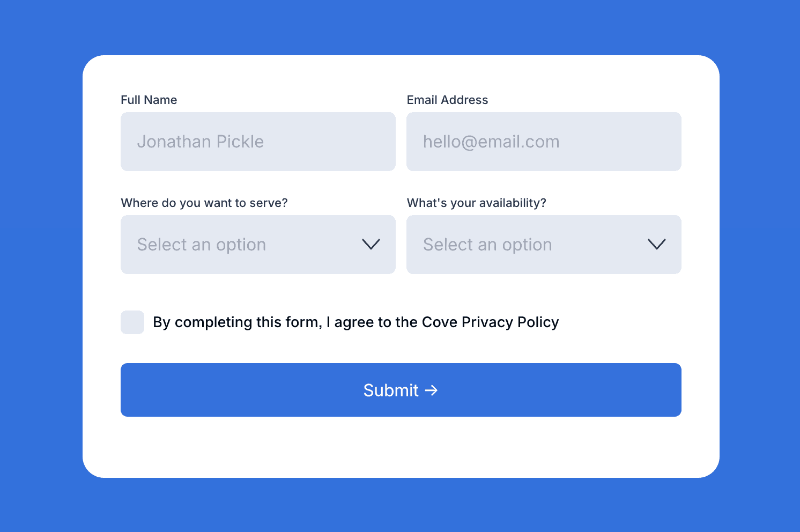The image size is (800, 532).
Task: Tick the privacy policy agreement checkbox
Action: tap(132, 322)
